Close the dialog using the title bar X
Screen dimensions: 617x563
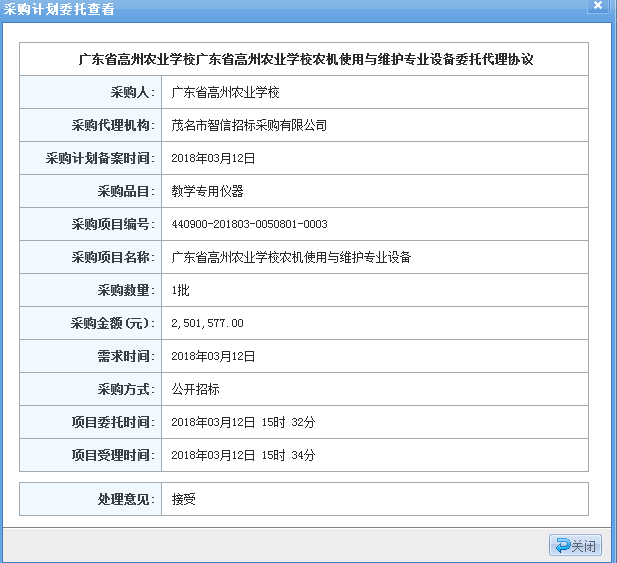(597, 8)
